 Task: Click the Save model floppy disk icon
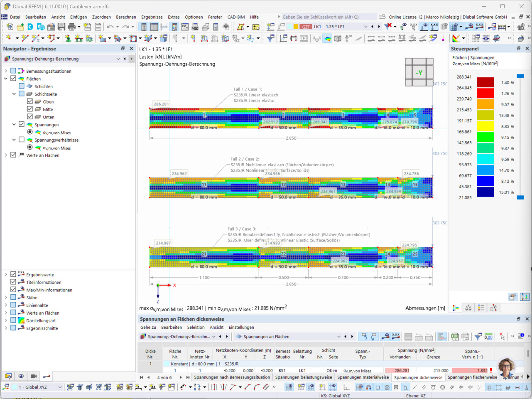coord(61,27)
